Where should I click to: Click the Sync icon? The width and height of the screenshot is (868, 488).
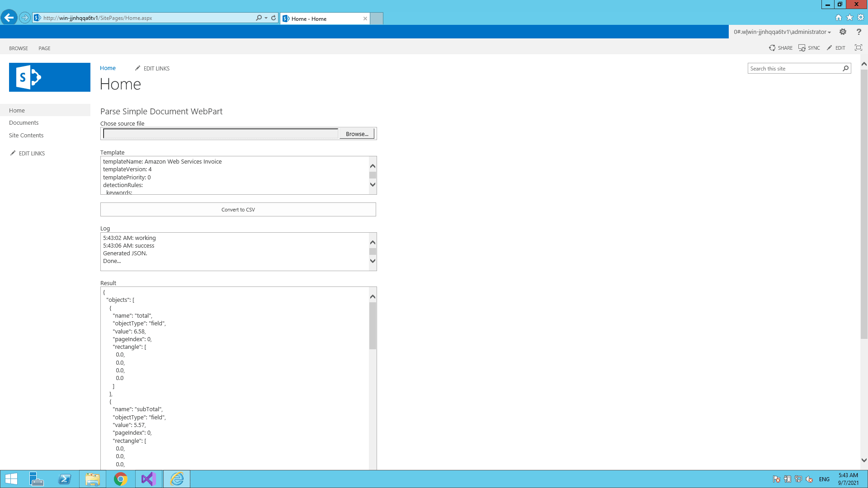click(802, 48)
